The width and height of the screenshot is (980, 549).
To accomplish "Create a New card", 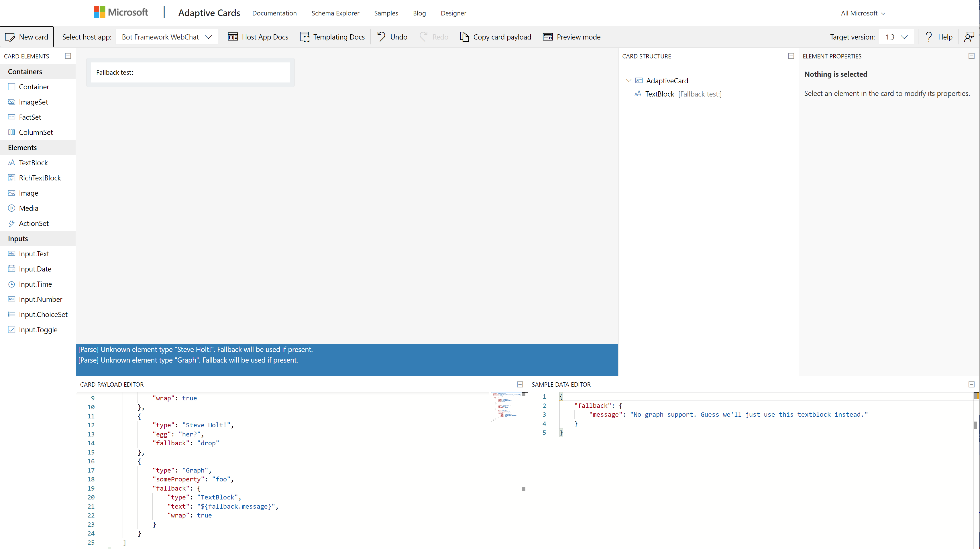I will pyautogui.click(x=27, y=37).
